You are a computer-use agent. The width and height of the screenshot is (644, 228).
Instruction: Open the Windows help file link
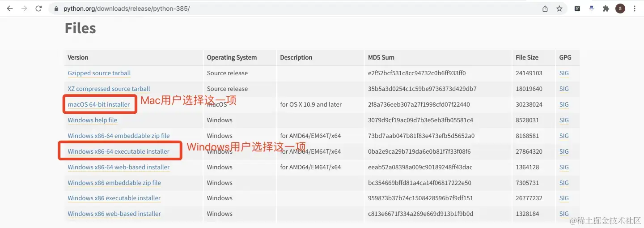point(92,120)
